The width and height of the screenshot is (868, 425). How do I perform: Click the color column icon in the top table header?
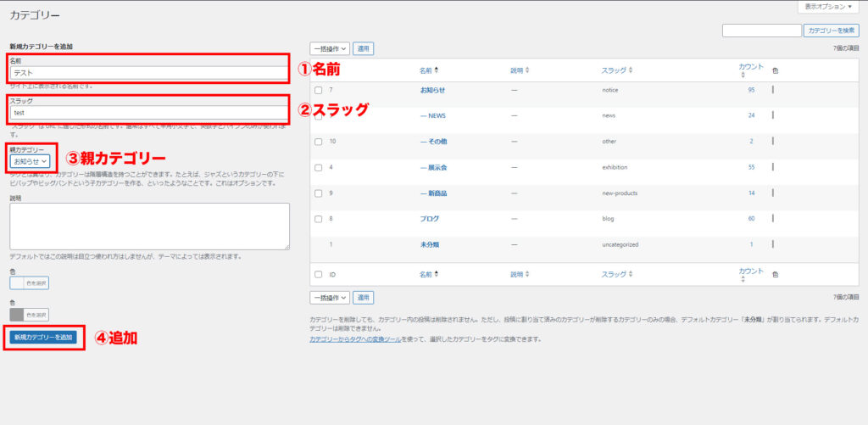[775, 70]
